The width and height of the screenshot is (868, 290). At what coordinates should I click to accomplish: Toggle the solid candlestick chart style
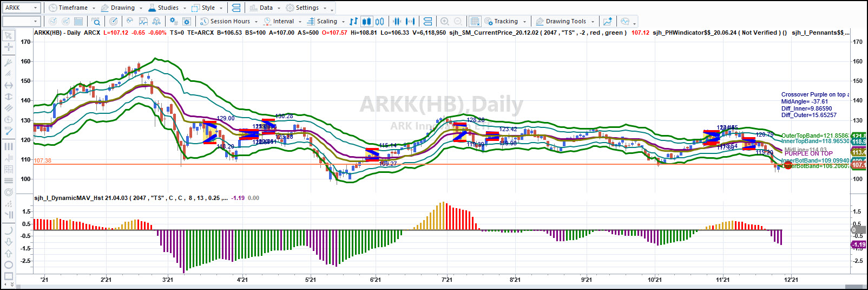tap(366, 21)
